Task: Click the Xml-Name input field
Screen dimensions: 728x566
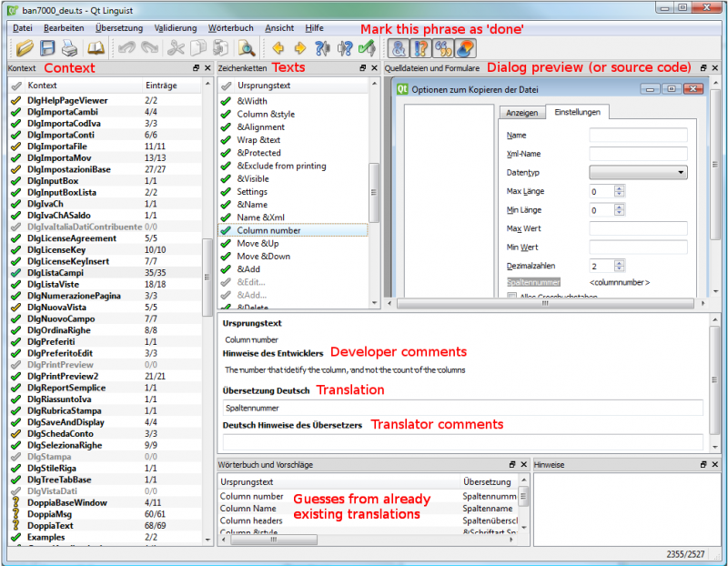Action: click(638, 154)
